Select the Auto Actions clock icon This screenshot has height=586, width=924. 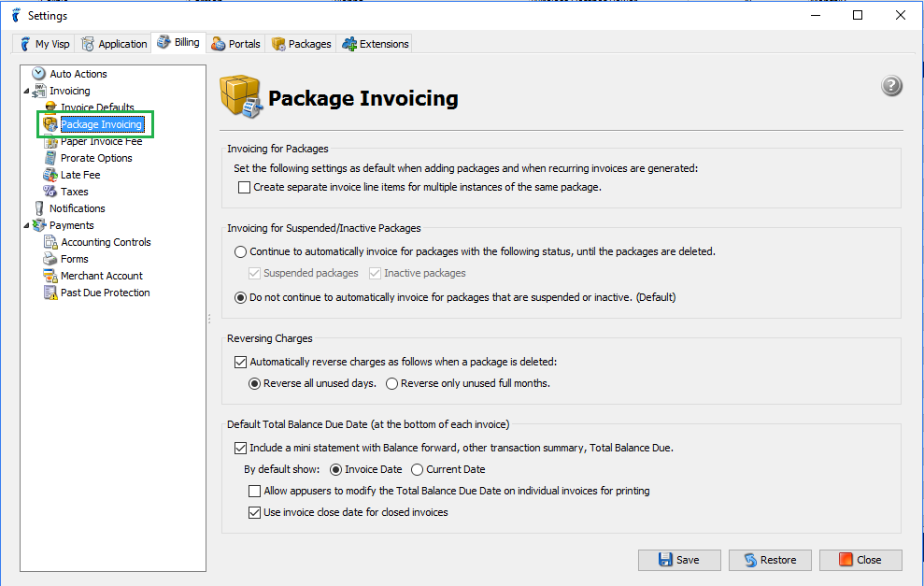39,74
